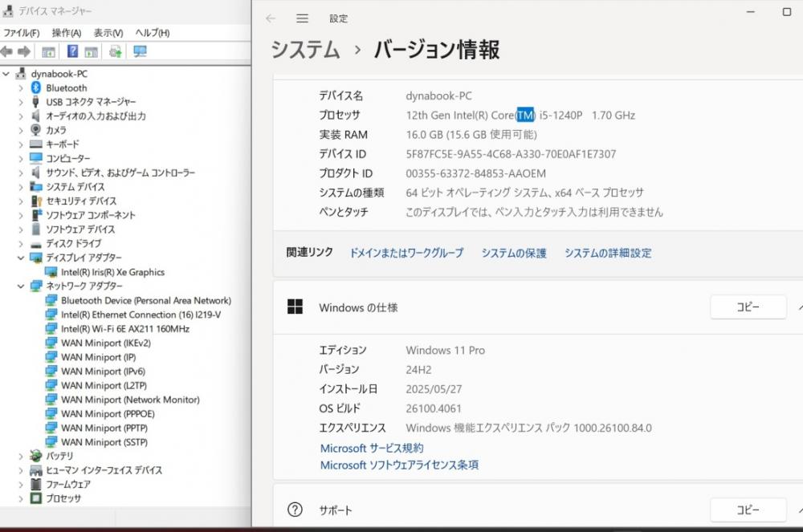Click コピー button for サポート section
Screen dimensions: 803x532
coord(748,510)
